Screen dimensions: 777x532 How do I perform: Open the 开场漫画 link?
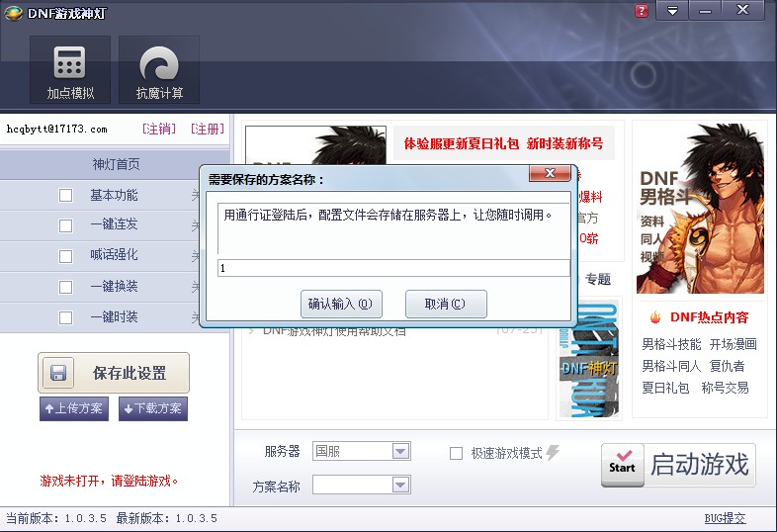pos(733,344)
